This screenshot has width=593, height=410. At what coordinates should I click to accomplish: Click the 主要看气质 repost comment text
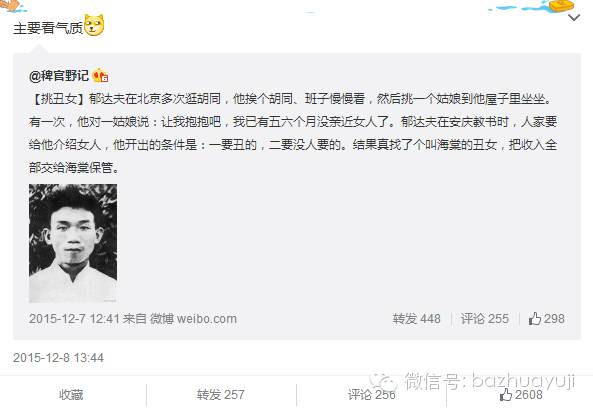tap(48, 28)
